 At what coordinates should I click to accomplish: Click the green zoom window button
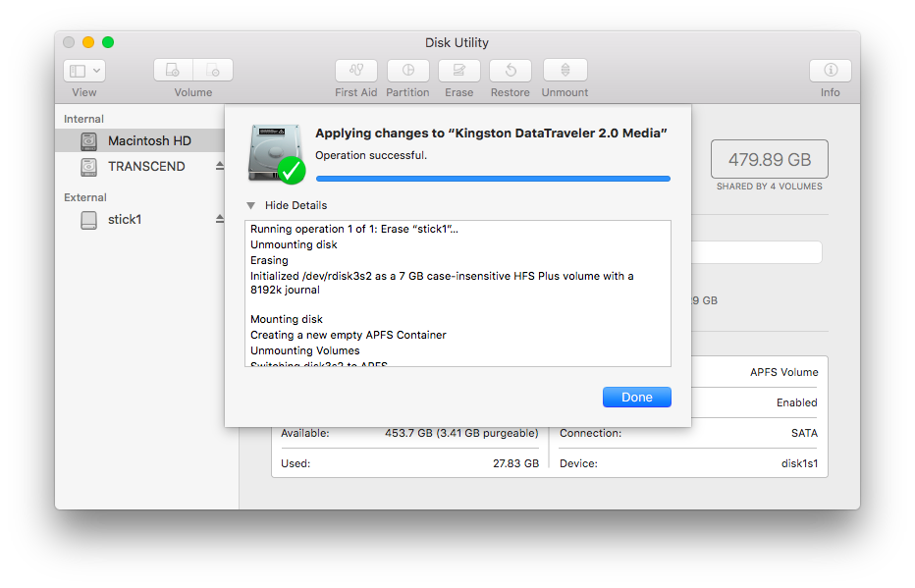[x=108, y=42]
